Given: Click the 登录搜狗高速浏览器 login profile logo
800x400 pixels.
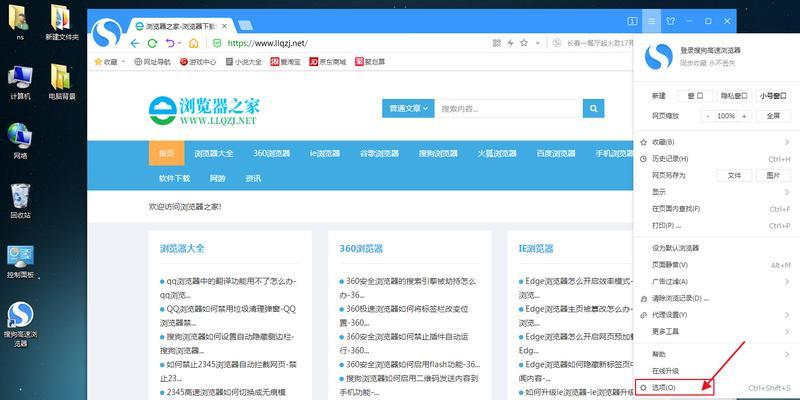Looking at the screenshot, I should coord(659,56).
